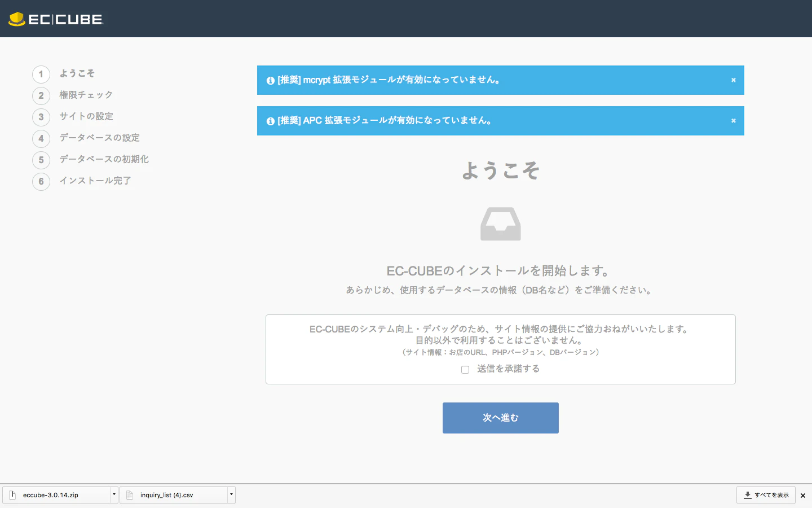Click the データベースの初期化 step label

pyautogui.click(x=104, y=159)
